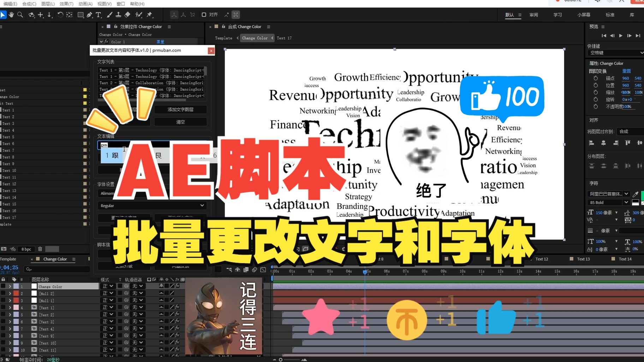Screen dimensions: 644x362
Task: Open the 85 Bold font style dropdown
Action: point(626,202)
